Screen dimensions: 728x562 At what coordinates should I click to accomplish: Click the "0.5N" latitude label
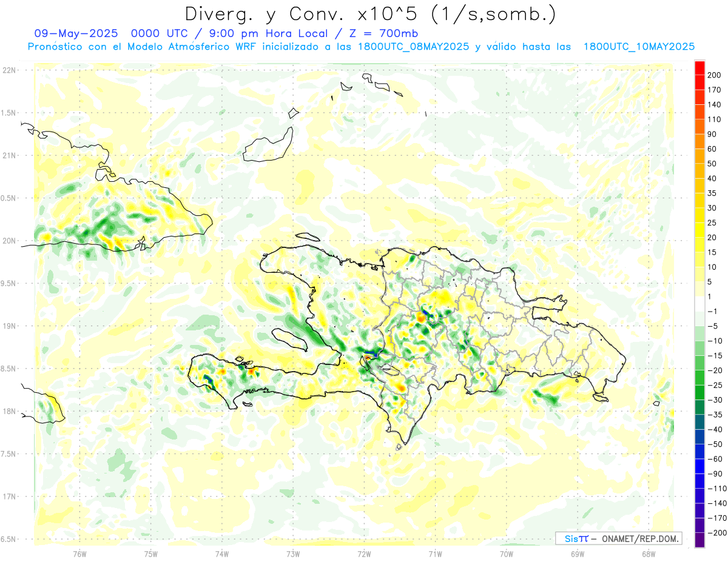[x=8, y=198]
